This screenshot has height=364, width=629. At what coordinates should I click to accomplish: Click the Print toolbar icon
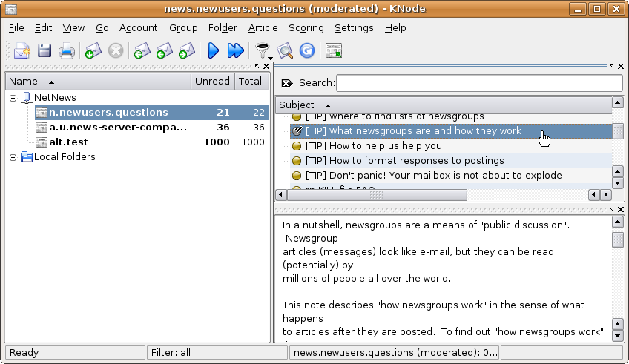click(x=67, y=51)
